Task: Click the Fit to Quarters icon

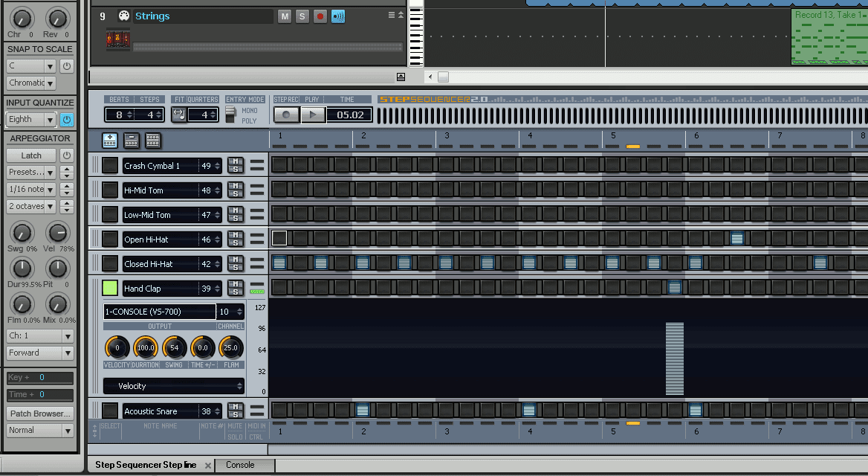Action: click(179, 115)
